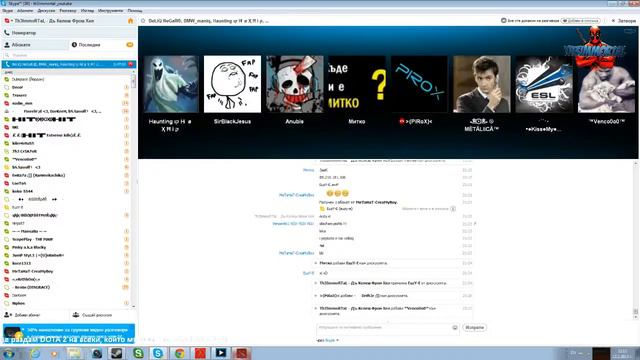This screenshot has width=640, height=360.
Task: Open Windows Explorer from the taskbar
Action: tap(74, 353)
